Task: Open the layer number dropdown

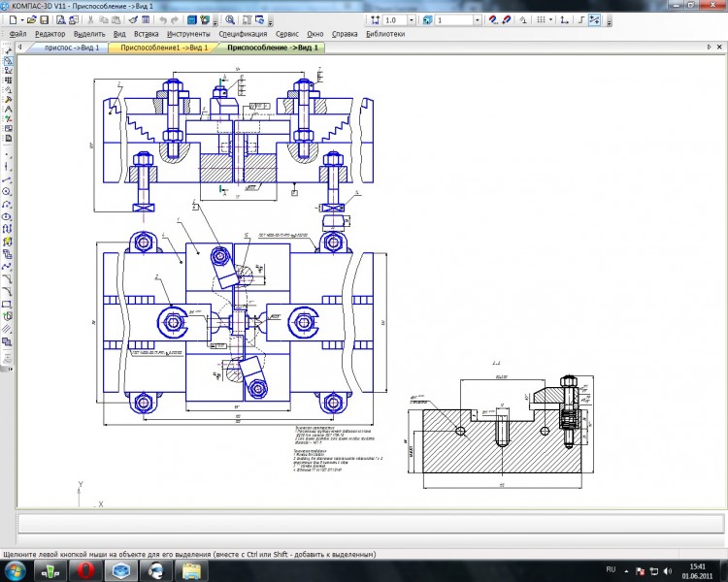Action: tap(477, 20)
